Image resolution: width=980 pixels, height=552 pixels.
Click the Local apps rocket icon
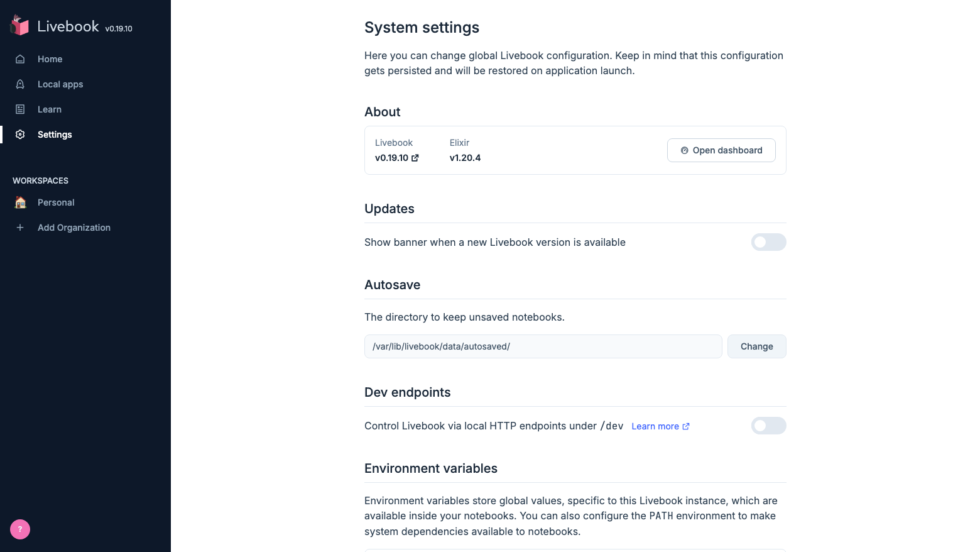(x=20, y=84)
